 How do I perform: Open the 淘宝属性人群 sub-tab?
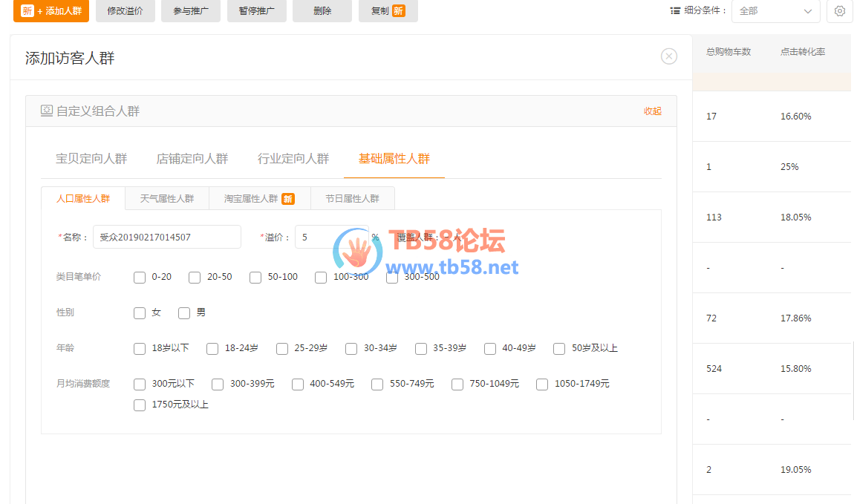(x=259, y=199)
